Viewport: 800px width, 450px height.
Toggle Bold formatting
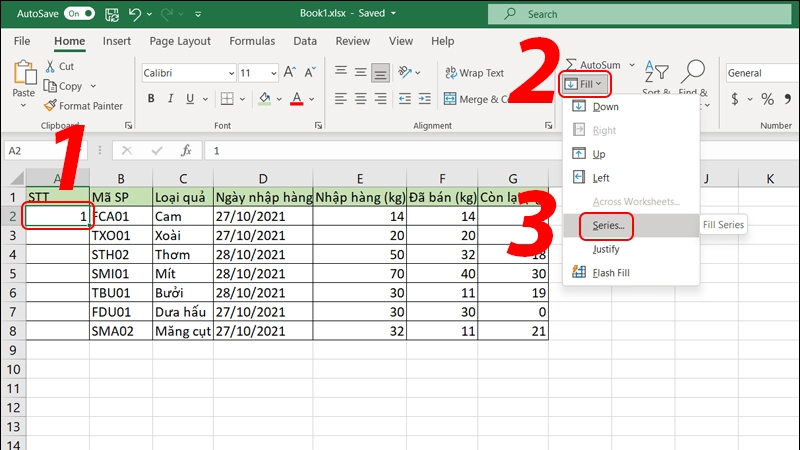152,99
